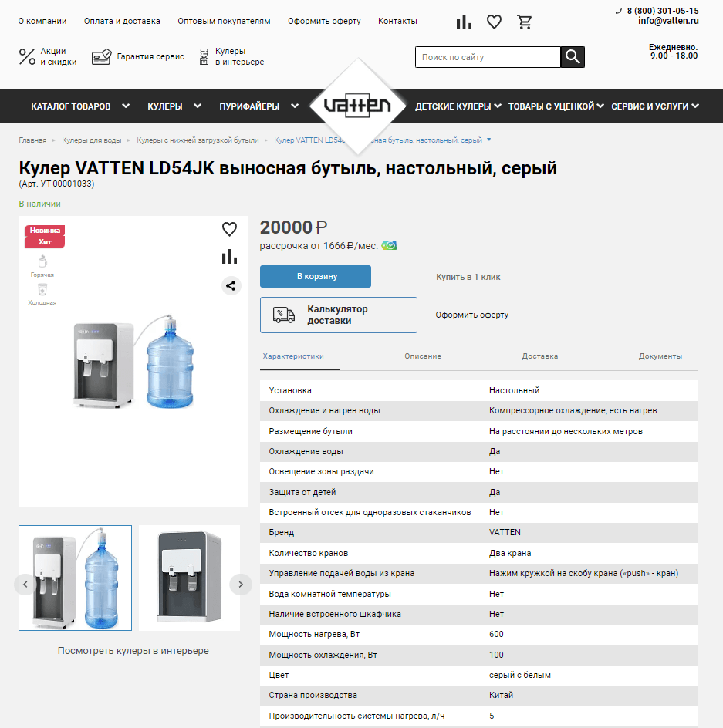723x728 pixels.
Task: Select thumbnail of cooler with bottle
Action: click(x=76, y=578)
